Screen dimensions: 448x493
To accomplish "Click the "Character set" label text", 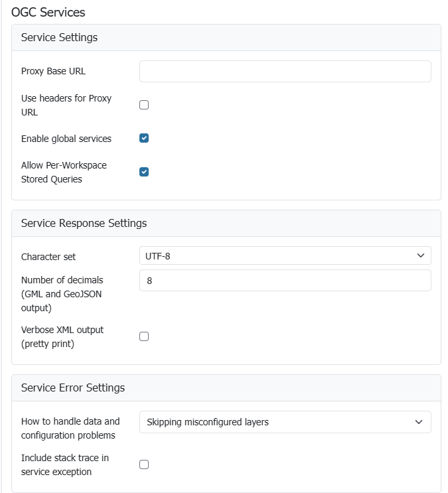I will (x=48, y=257).
